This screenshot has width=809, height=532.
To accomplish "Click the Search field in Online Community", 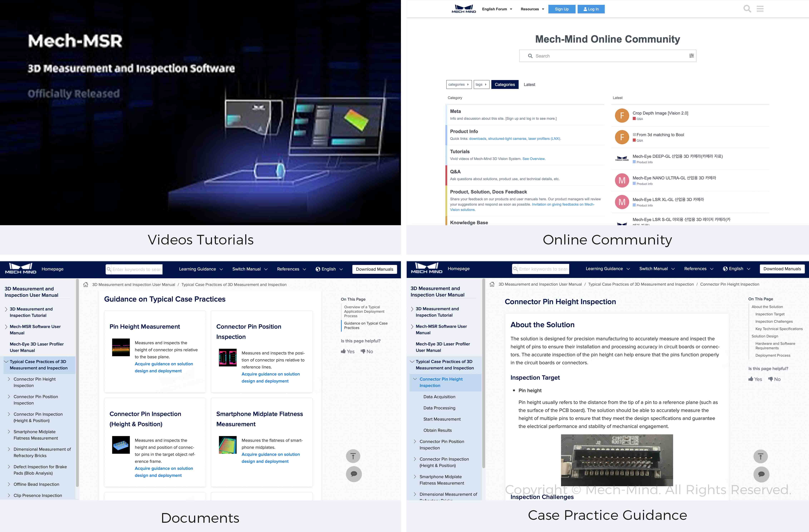I will coord(607,56).
